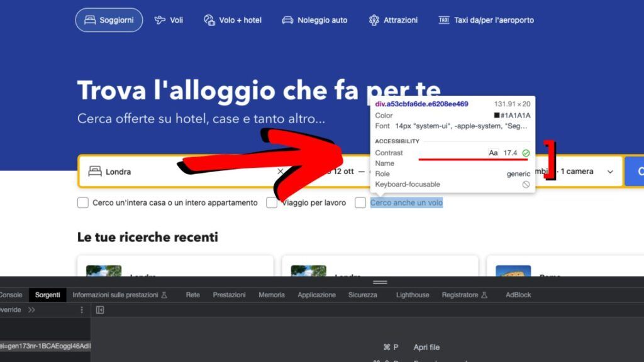Click the Voli airplane icon

click(160, 19)
